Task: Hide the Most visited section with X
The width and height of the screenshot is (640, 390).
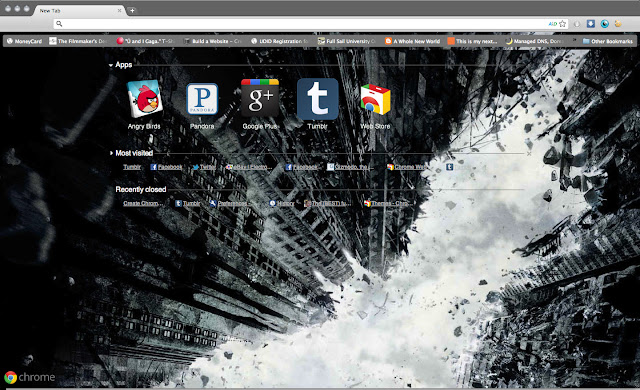Action: pyautogui.click(x=529, y=154)
